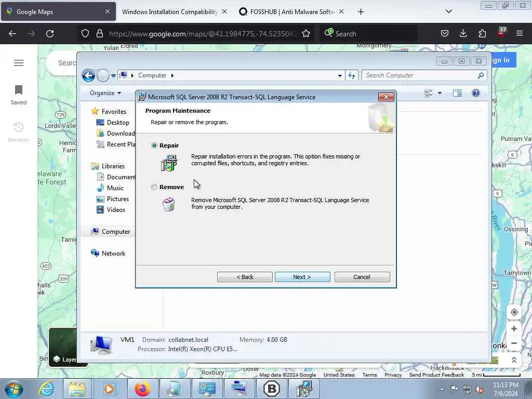Viewport: 532px width, 399px height.
Task: Open Firefox Extensions icon
Action: tap(482, 34)
